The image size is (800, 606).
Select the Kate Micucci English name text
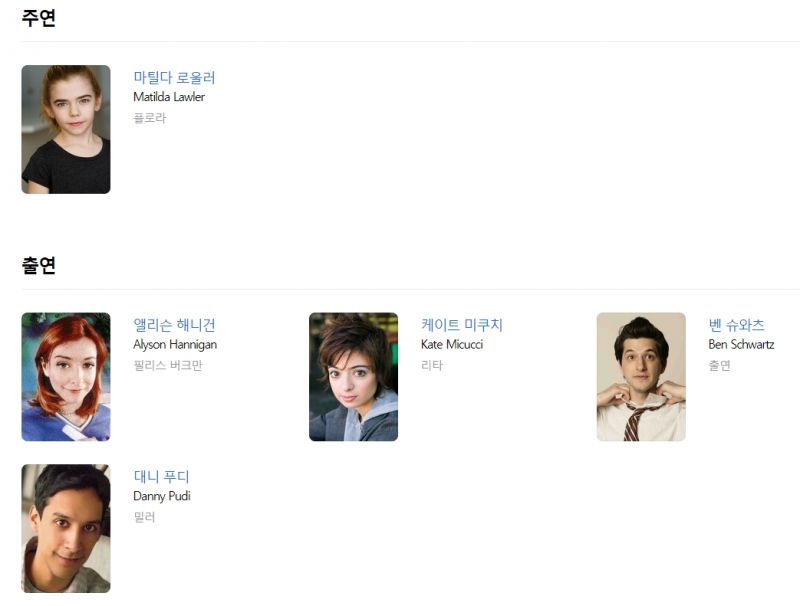point(452,345)
